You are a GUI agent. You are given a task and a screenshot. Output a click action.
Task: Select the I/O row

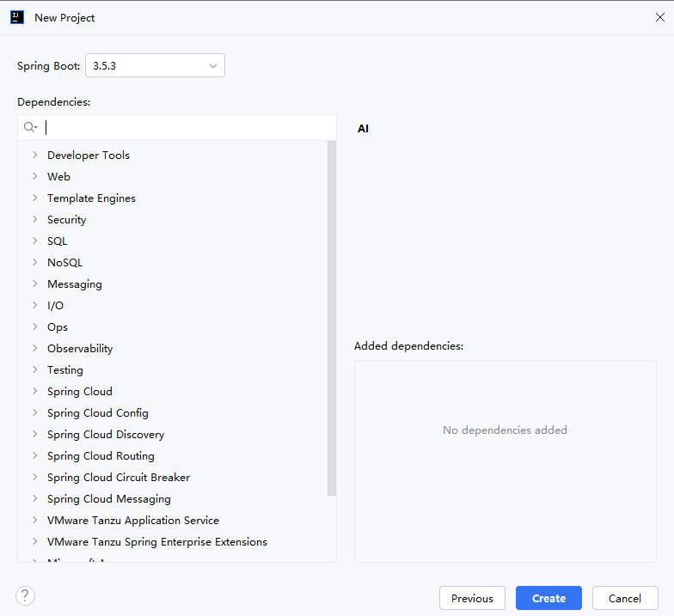(172, 306)
